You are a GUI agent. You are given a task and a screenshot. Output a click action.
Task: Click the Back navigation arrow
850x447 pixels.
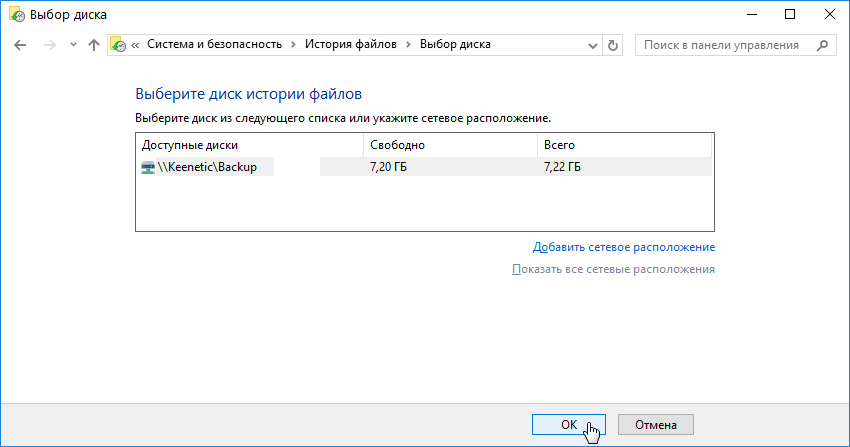21,45
